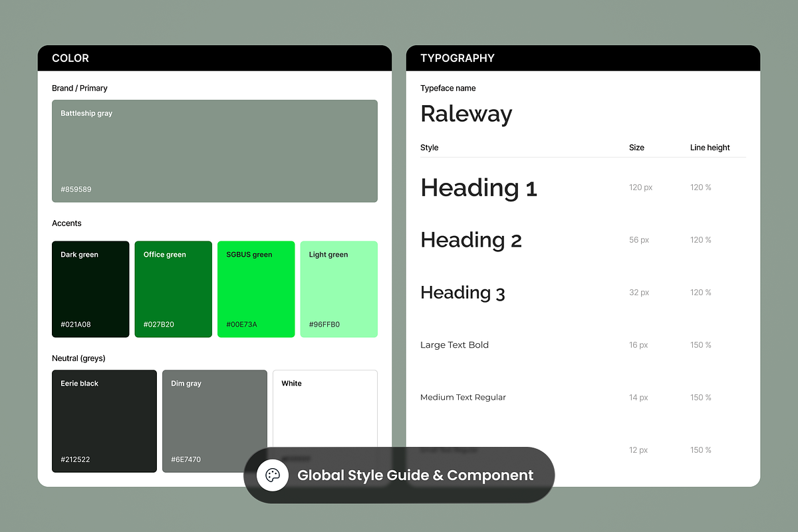The height and width of the screenshot is (532, 798).
Task: Click the Accents section label
Action: click(67, 223)
